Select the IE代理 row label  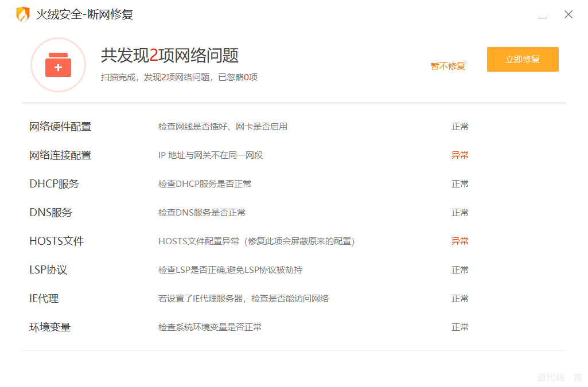tap(44, 299)
